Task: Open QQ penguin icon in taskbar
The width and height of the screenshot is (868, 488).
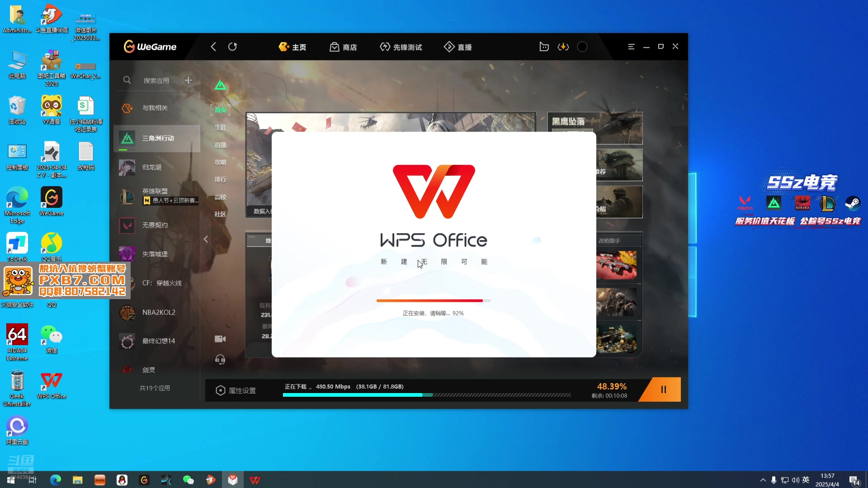Action: click(x=122, y=480)
